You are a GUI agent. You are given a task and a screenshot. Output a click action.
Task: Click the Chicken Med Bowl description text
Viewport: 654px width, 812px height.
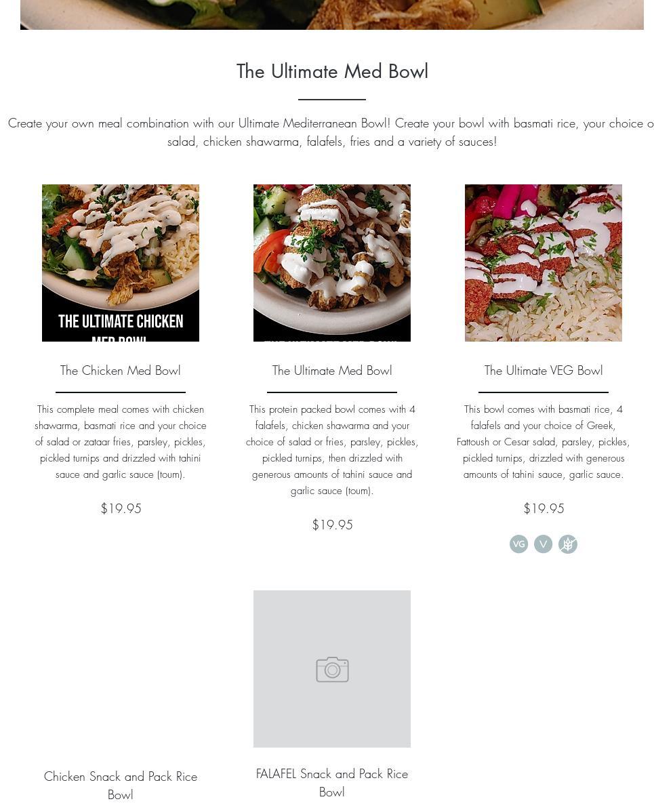(120, 442)
